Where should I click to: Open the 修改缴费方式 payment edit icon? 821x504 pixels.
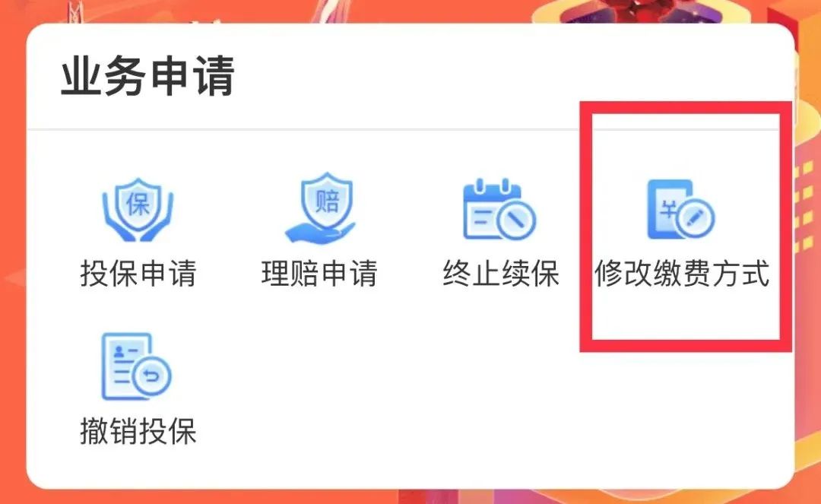tap(681, 209)
